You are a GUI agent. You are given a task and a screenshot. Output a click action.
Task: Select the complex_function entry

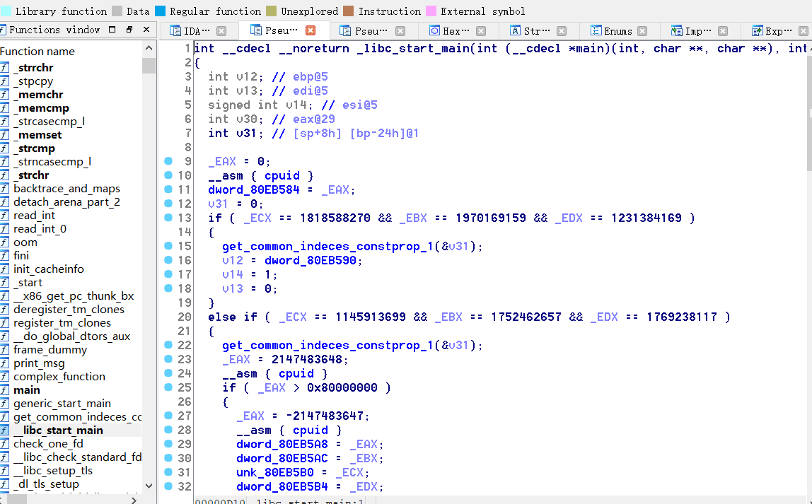(59, 377)
